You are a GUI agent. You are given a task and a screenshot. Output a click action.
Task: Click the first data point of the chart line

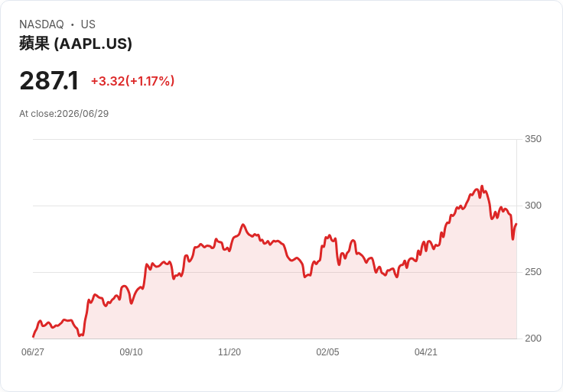tap(34, 337)
